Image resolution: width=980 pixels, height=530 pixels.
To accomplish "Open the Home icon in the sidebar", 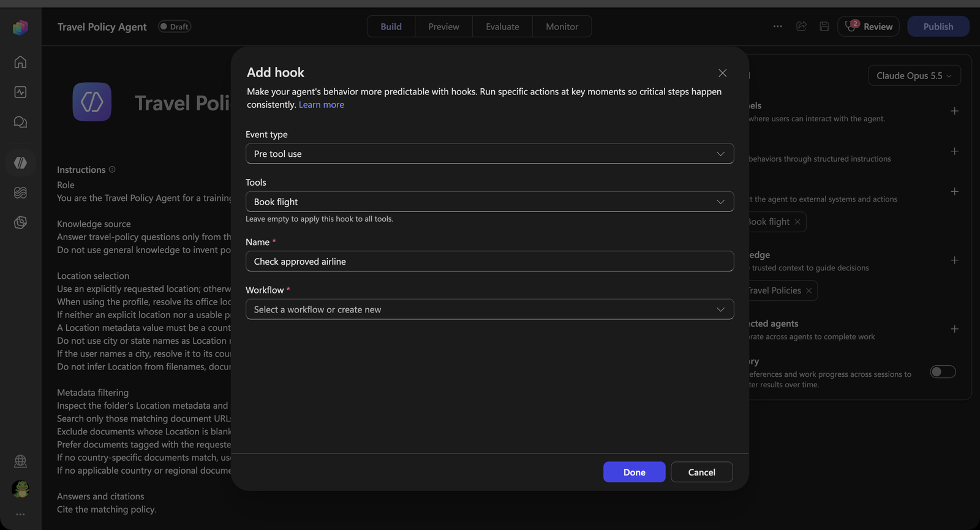I will pos(20,62).
